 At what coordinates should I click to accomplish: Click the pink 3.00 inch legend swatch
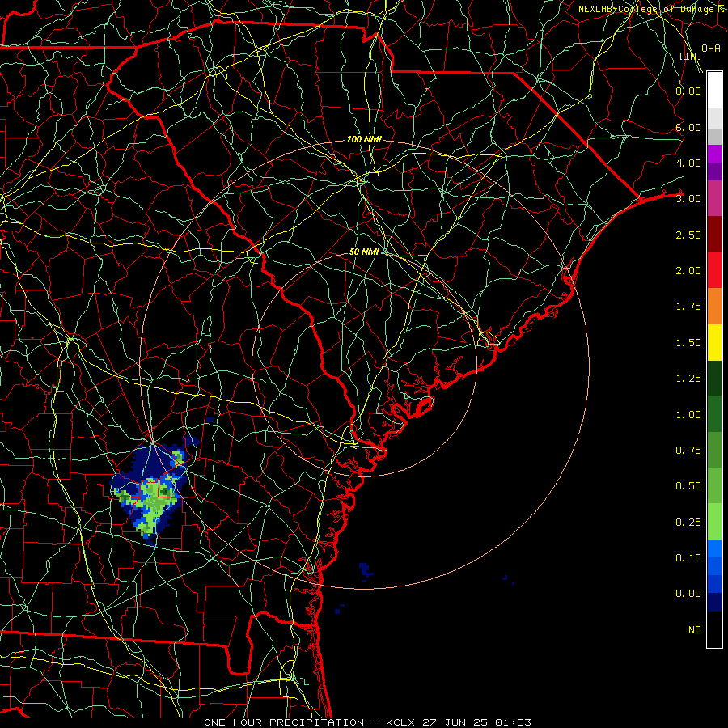pos(714,198)
